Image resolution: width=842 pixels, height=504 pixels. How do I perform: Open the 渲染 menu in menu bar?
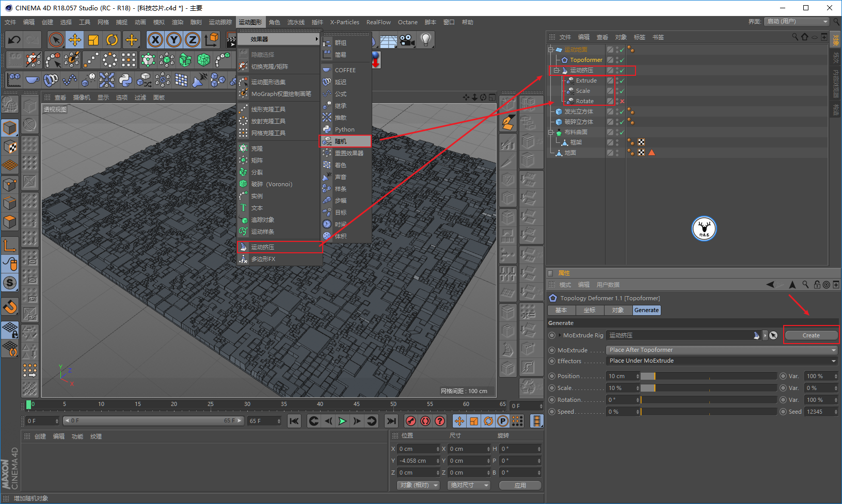click(177, 22)
